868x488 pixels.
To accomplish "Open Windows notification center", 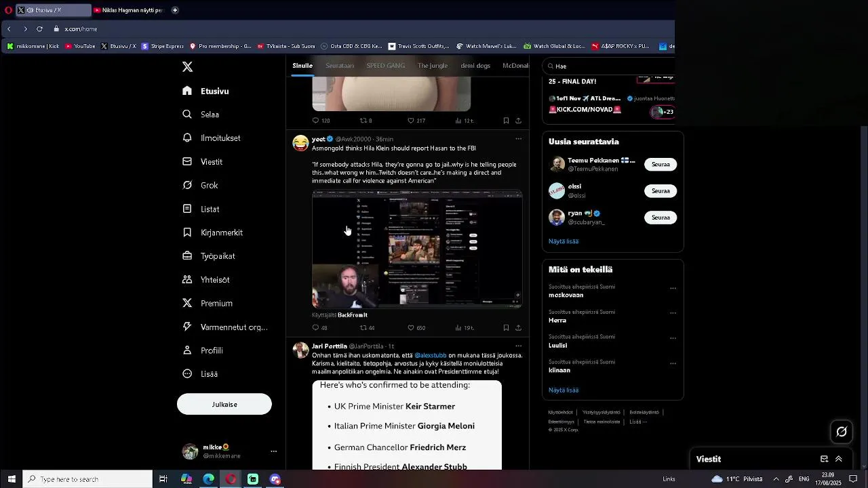I will point(854,479).
